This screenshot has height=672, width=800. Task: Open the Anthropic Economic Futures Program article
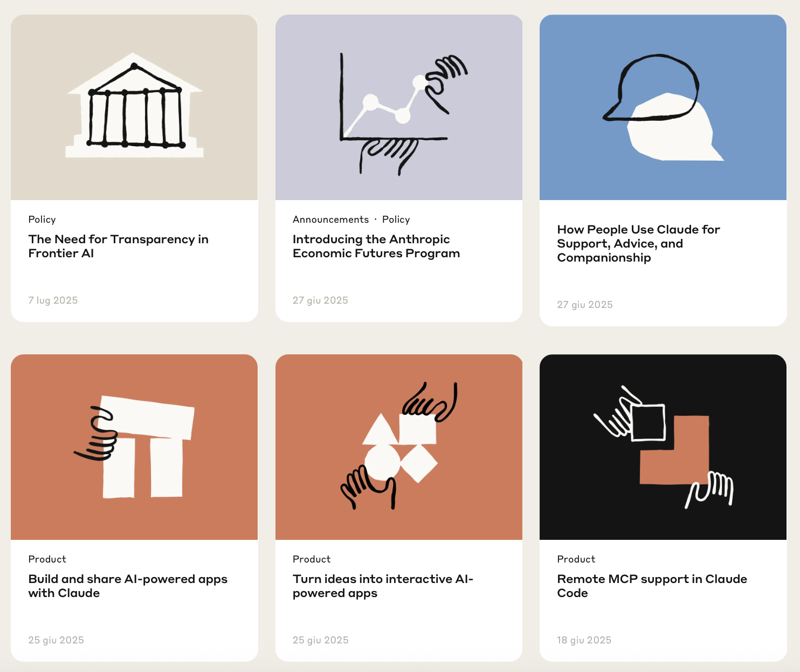(376, 246)
